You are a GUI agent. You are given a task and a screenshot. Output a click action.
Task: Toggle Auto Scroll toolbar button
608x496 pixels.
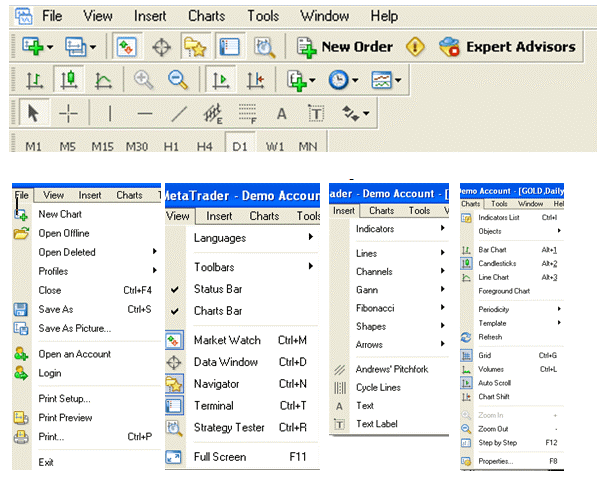221,80
